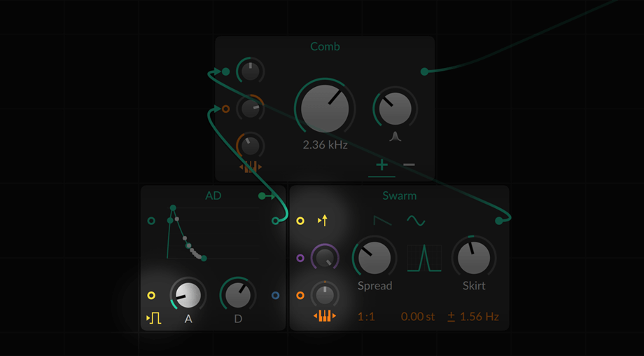Click the resonance peak icon under the Comb feedback knob
The height and width of the screenshot is (356, 644).
pos(395,137)
